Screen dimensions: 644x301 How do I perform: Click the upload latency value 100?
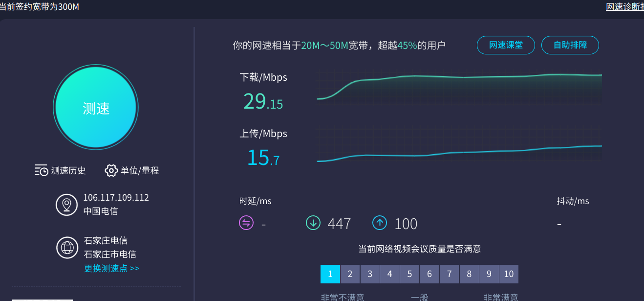tap(406, 224)
